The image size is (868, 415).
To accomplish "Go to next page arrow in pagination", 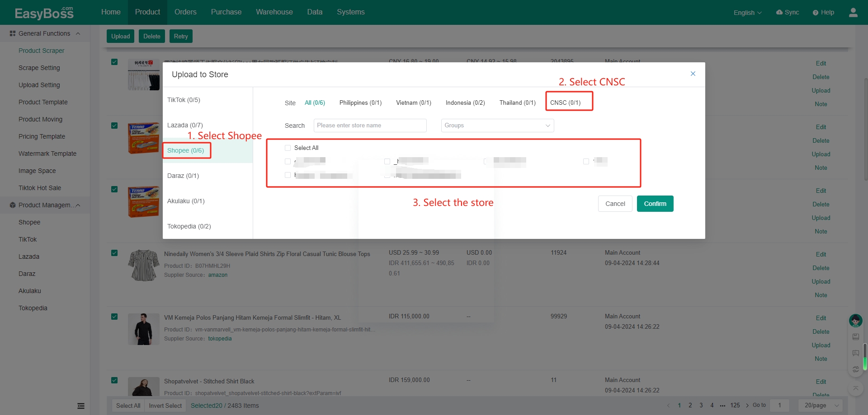I will pyautogui.click(x=747, y=406).
